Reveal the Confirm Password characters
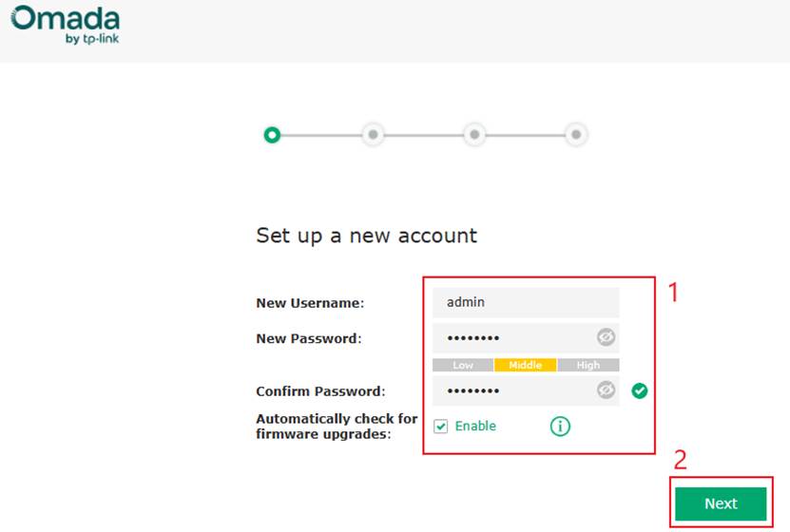The width and height of the screenshot is (790, 532). (x=606, y=390)
